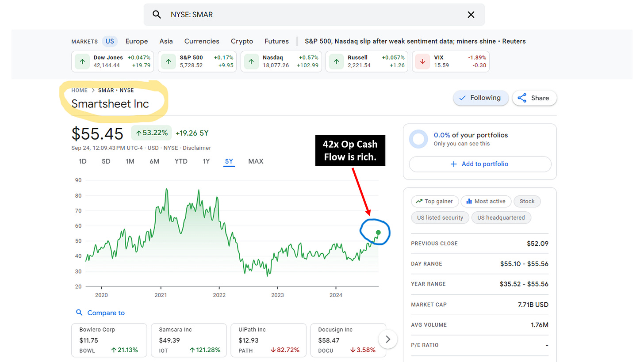Open the Crypto markets tab
Image resolution: width=644 pixels, height=362 pixels.
242,41
